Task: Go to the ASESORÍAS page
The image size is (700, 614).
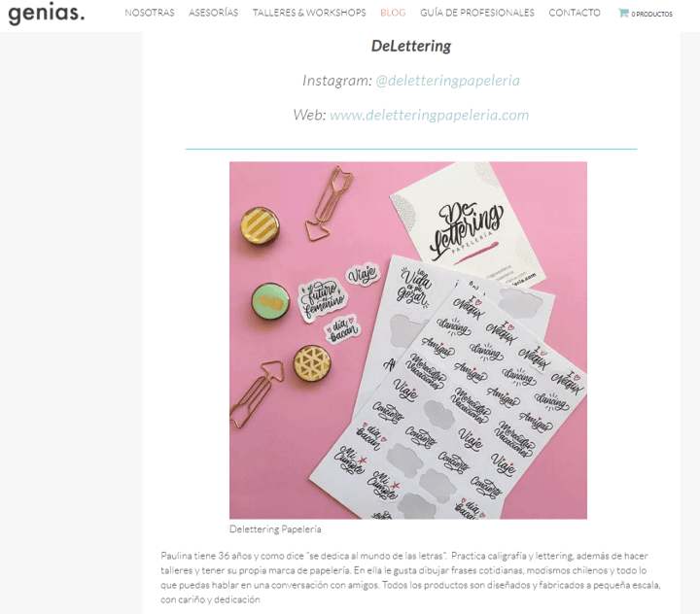Action: click(213, 13)
